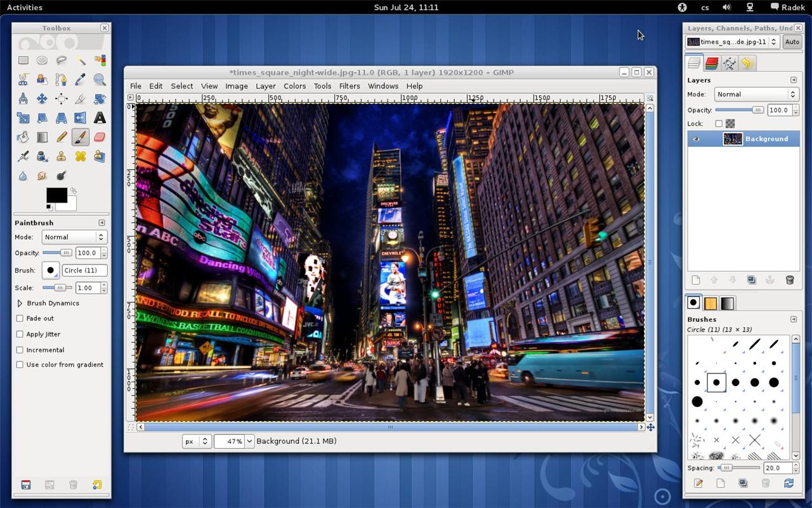Select the Scissors Select tool

pyautogui.click(x=23, y=79)
